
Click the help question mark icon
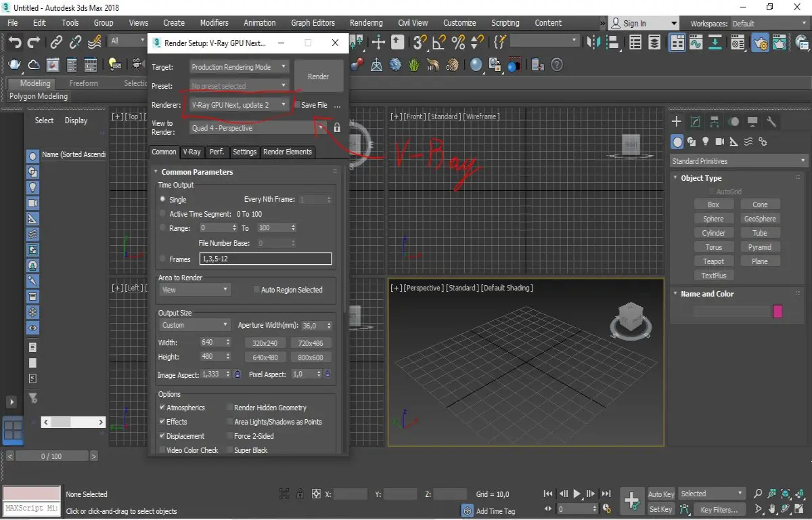pyautogui.click(x=557, y=65)
